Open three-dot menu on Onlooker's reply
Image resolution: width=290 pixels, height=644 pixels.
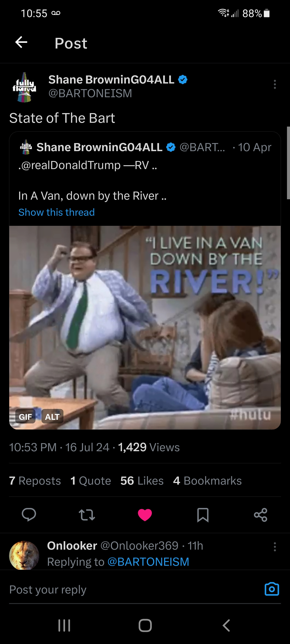coord(275,547)
